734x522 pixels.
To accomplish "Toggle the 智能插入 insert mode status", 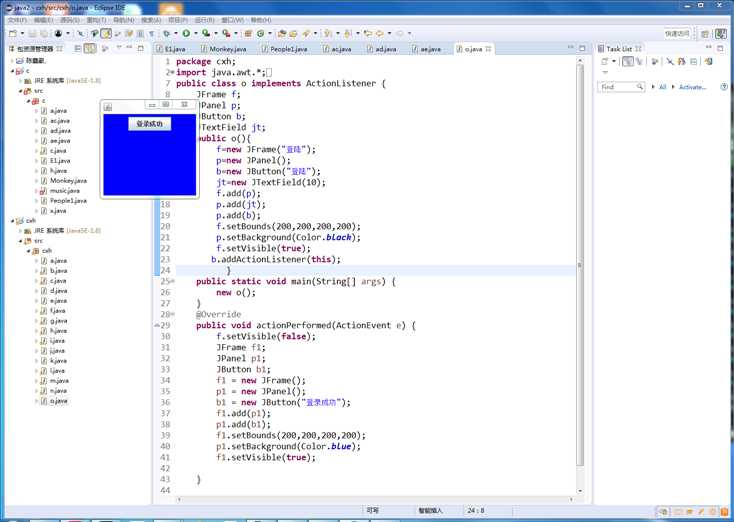I will click(431, 510).
